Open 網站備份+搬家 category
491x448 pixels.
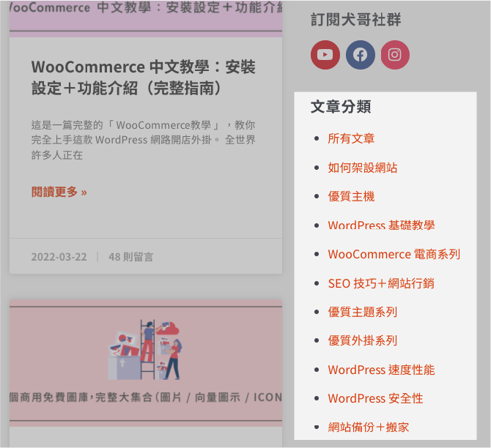pyautogui.click(x=369, y=427)
